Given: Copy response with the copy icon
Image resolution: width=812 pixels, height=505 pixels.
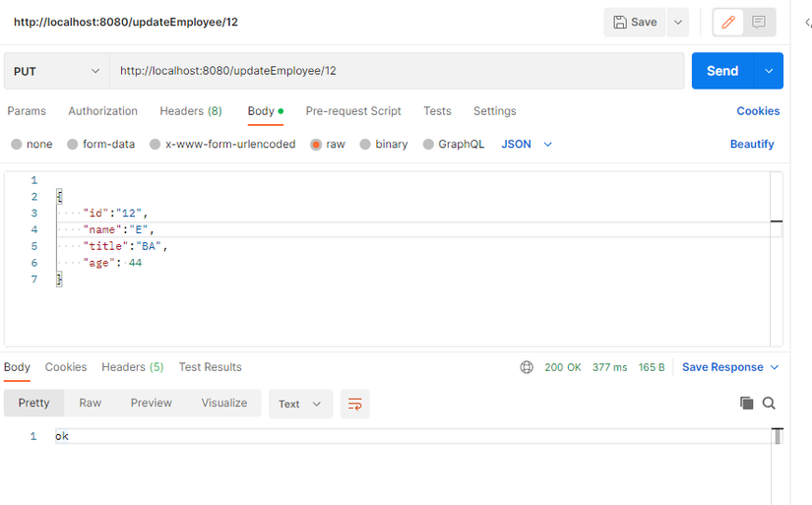Looking at the screenshot, I should [746, 403].
